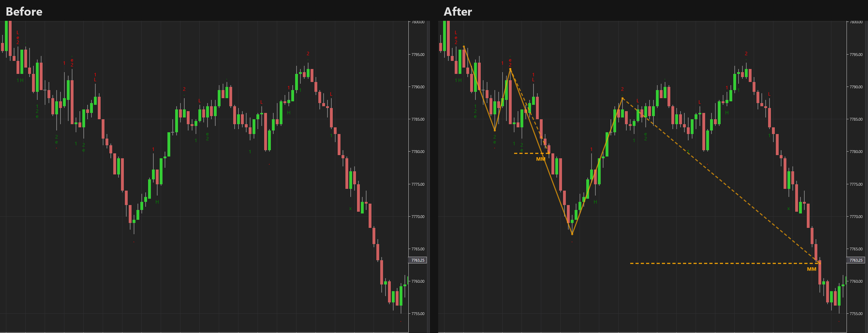Click the 7755.00 axis label in After chart

[x=856, y=314]
